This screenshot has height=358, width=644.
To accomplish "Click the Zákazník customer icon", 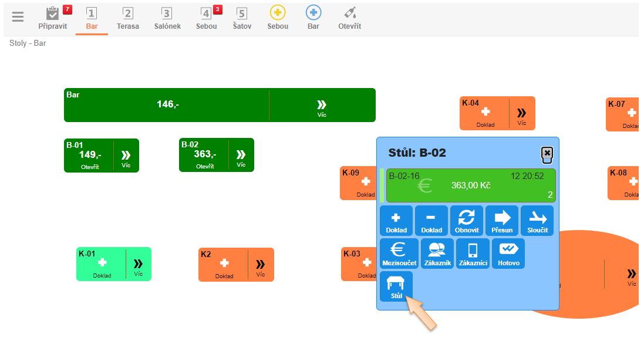I will tap(437, 254).
